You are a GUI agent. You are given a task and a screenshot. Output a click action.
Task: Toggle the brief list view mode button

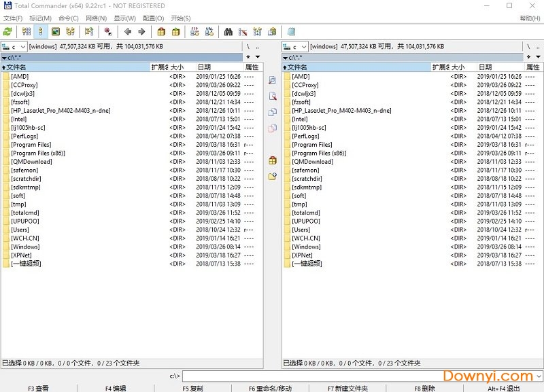[x=27, y=31]
